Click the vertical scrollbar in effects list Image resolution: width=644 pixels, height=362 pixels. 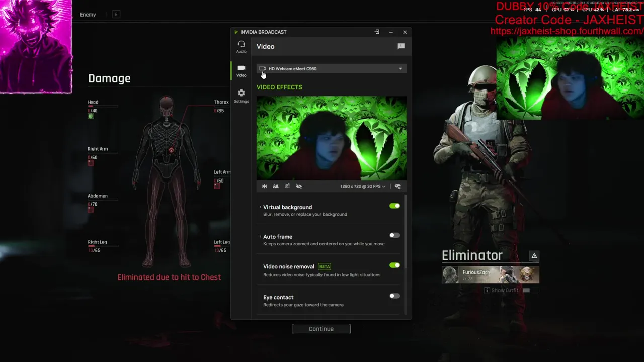pos(405,231)
